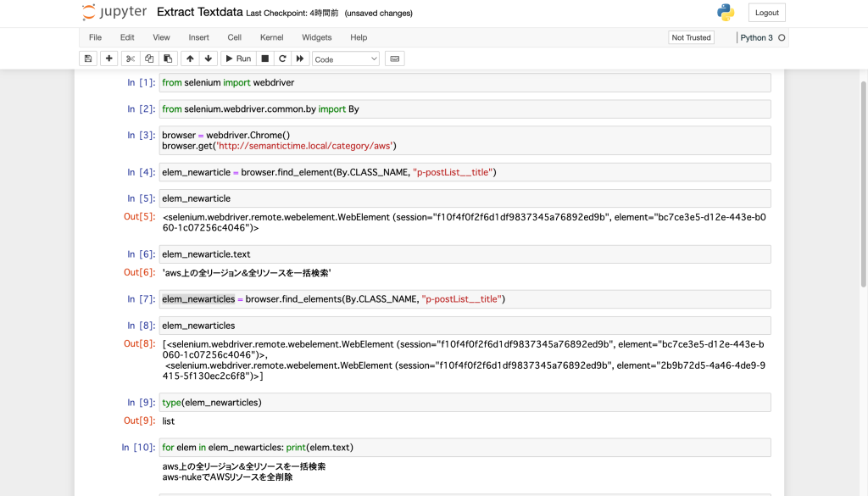Screen dimensions: 868x496
Task: Move selected cell down
Action: coord(208,59)
